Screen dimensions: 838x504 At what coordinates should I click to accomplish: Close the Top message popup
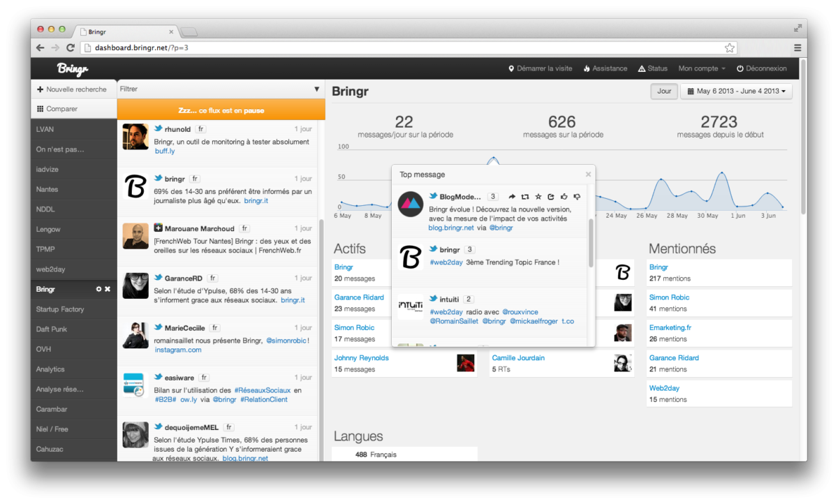[x=588, y=175]
